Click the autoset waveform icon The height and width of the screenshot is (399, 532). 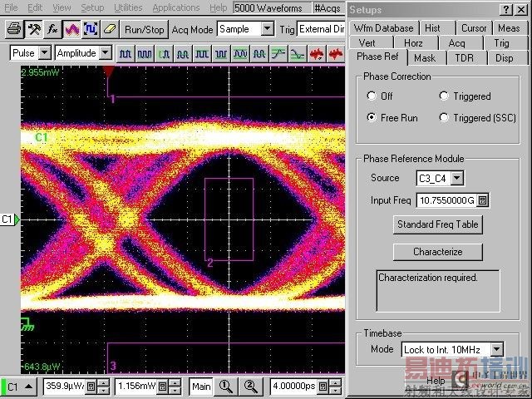[91, 29]
